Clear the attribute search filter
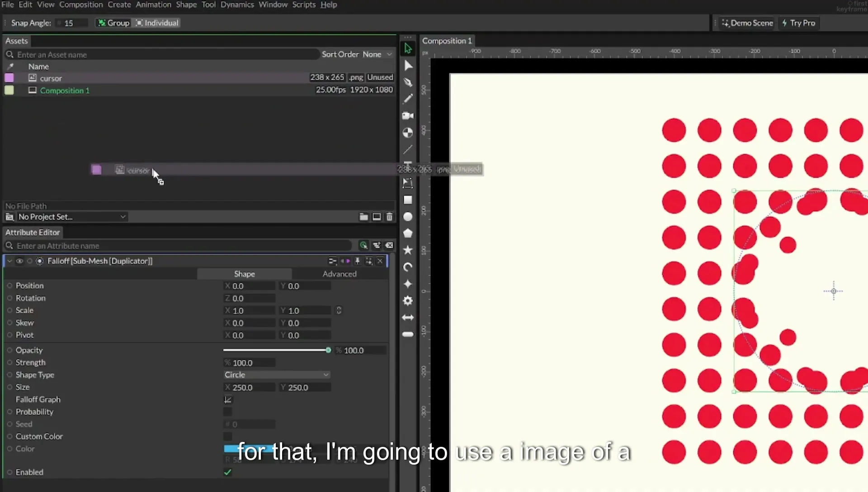868x492 pixels. coord(389,246)
